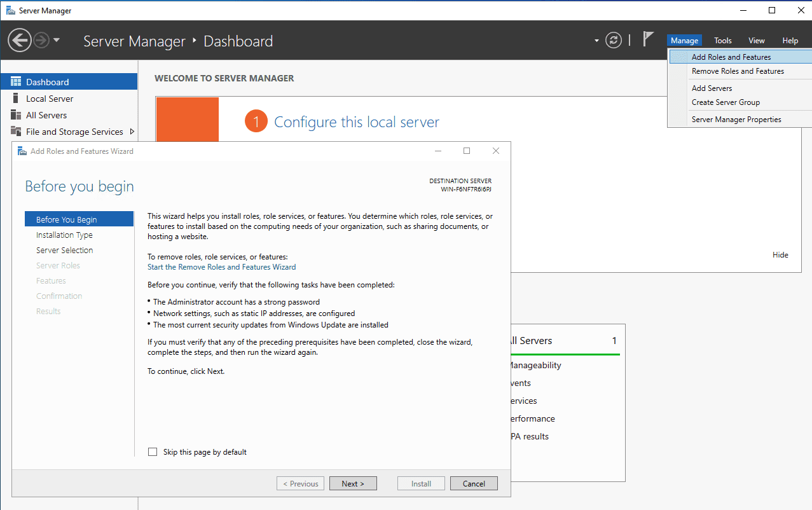
Task: Cancel the Add Roles wizard
Action: [x=474, y=484]
